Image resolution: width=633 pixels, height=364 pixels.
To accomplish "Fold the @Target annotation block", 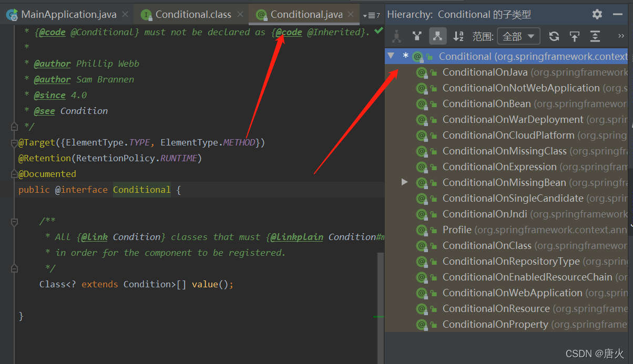I will tap(15, 142).
